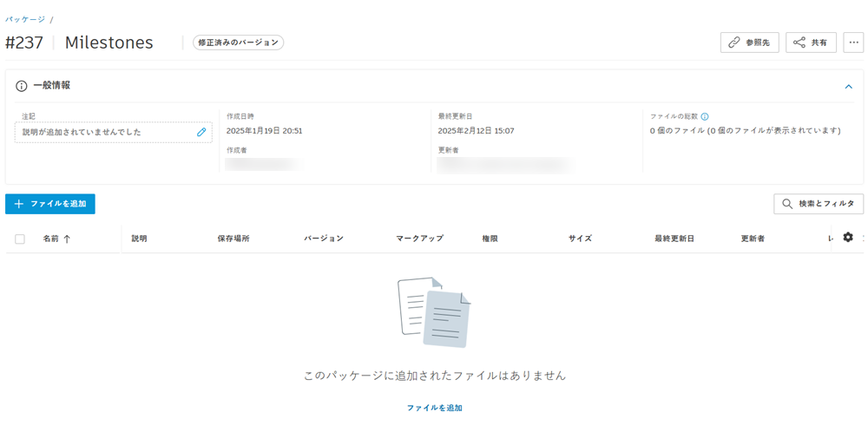Click the update date 2025年2月12日 15:07
This screenshot has height=445, width=868.
476,131
